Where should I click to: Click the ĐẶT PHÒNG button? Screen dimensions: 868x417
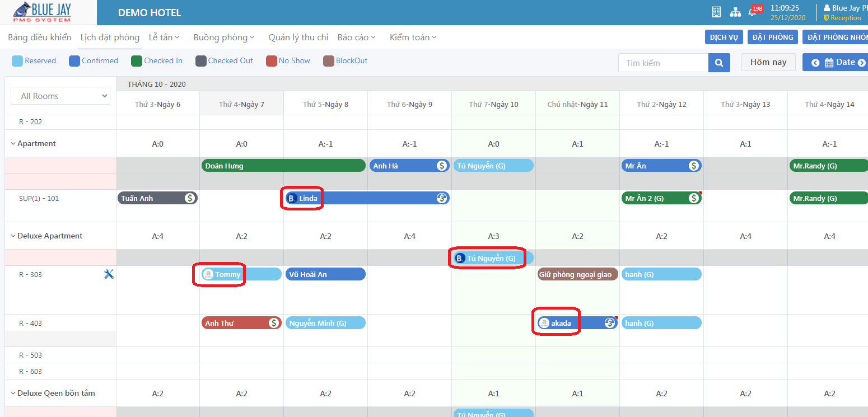coord(772,38)
